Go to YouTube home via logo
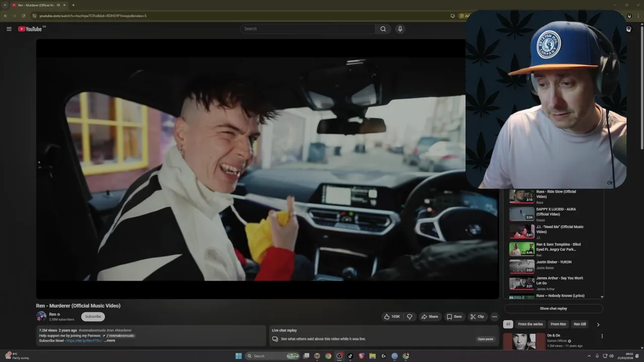The width and height of the screenshot is (644, 362). click(30, 29)
